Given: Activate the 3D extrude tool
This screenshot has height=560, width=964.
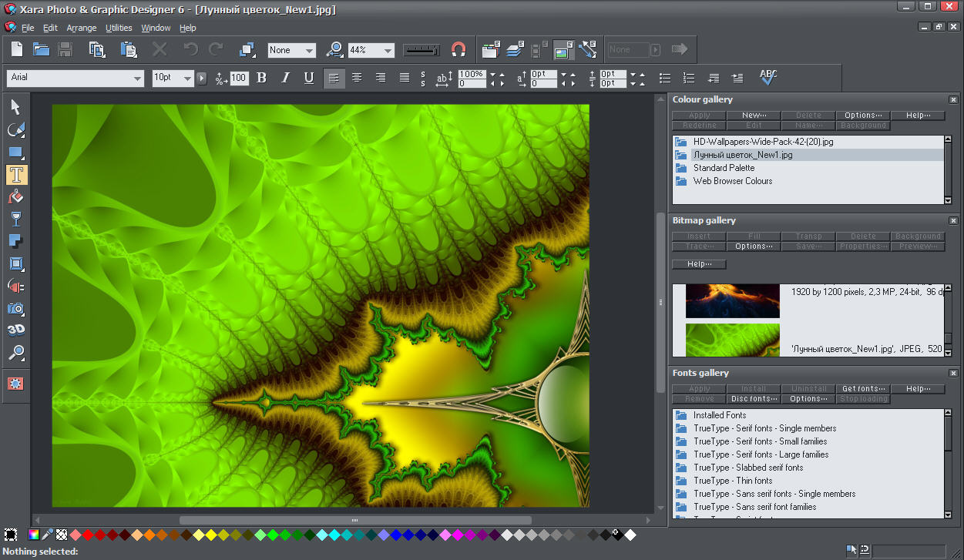Looking at the screenshot, I should pyautogui.click(x=16, y=330).
